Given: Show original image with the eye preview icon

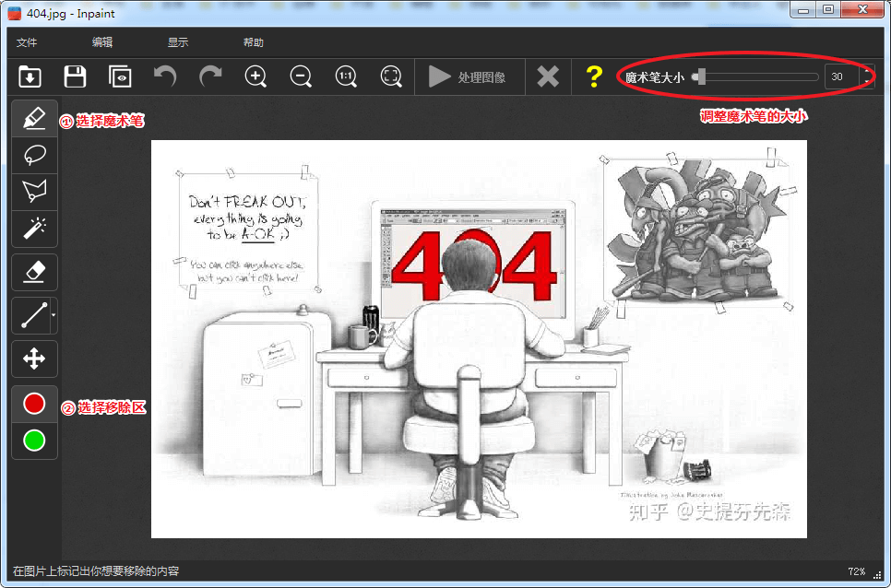Looking at the screenshot, I should click(120, 76).
